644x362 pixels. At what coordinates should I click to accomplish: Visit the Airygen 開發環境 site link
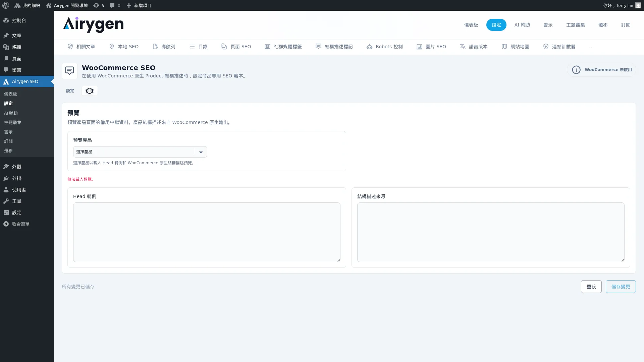[x=67, y=5]
